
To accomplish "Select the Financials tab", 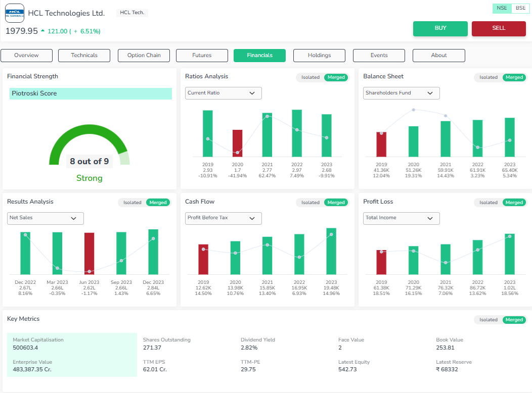I will click(x=259, y=56).
